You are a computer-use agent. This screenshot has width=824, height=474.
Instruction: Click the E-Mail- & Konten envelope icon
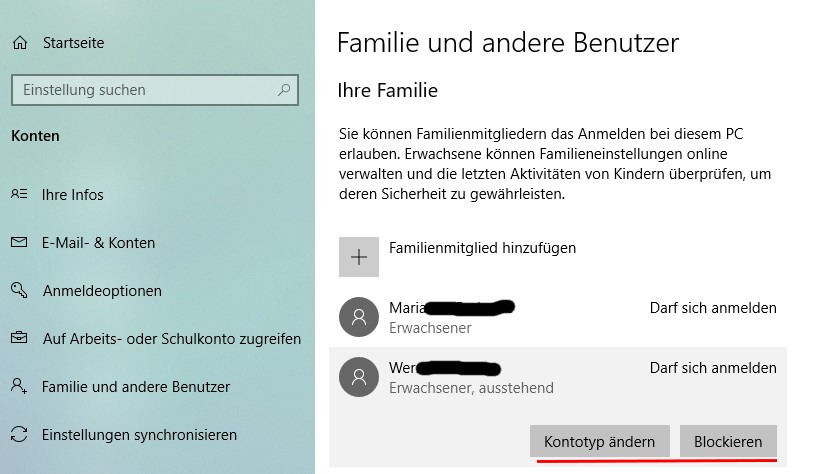(19, 242)
